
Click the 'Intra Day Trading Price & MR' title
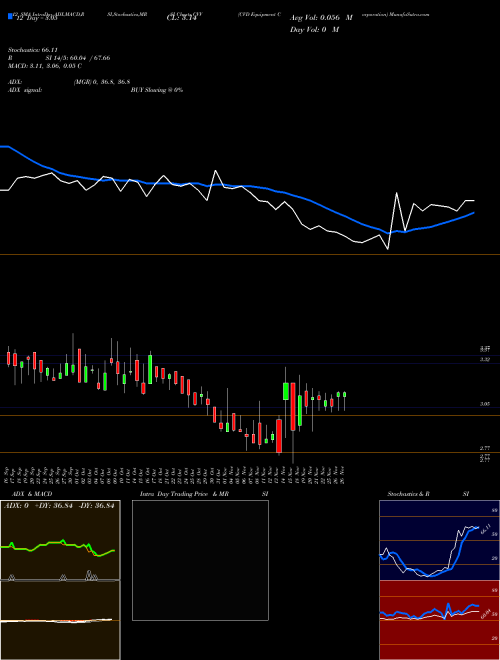(184, 494)
